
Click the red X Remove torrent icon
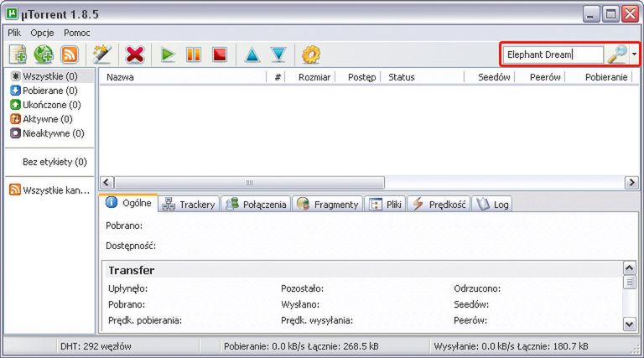tap(135, 54)
